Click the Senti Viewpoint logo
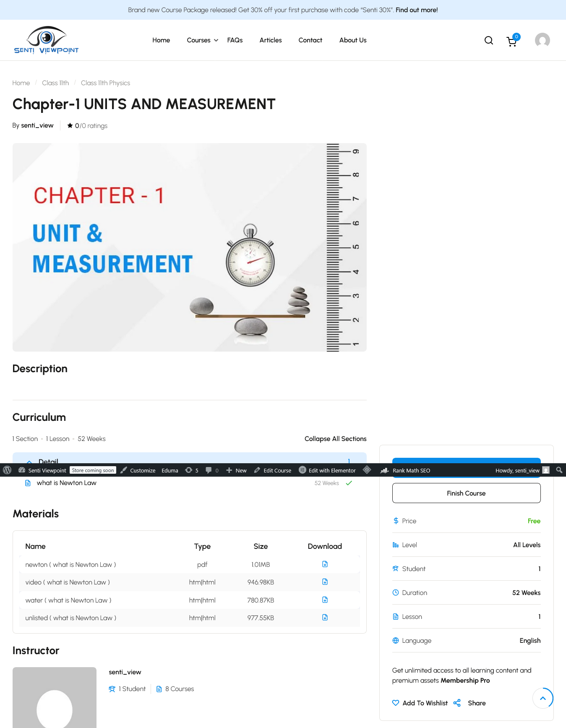The height and width of the screenshot is (728, 566). (x=46, y=40)
